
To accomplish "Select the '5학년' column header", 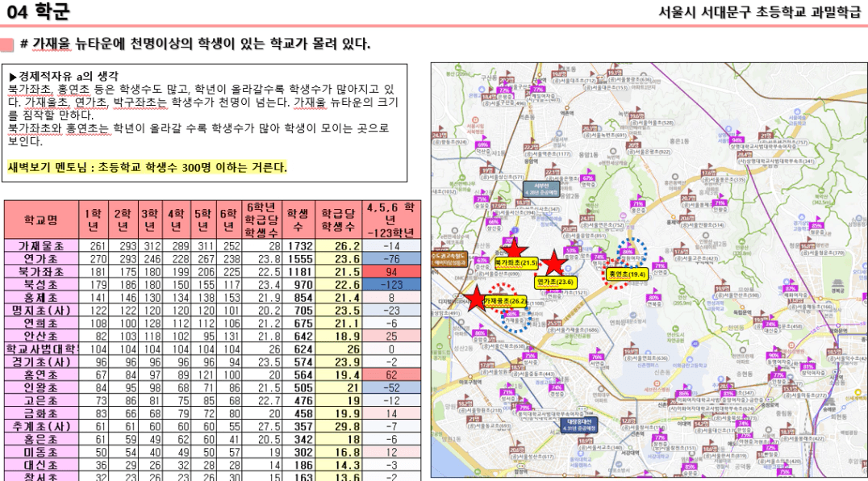I will pos(202,220).
